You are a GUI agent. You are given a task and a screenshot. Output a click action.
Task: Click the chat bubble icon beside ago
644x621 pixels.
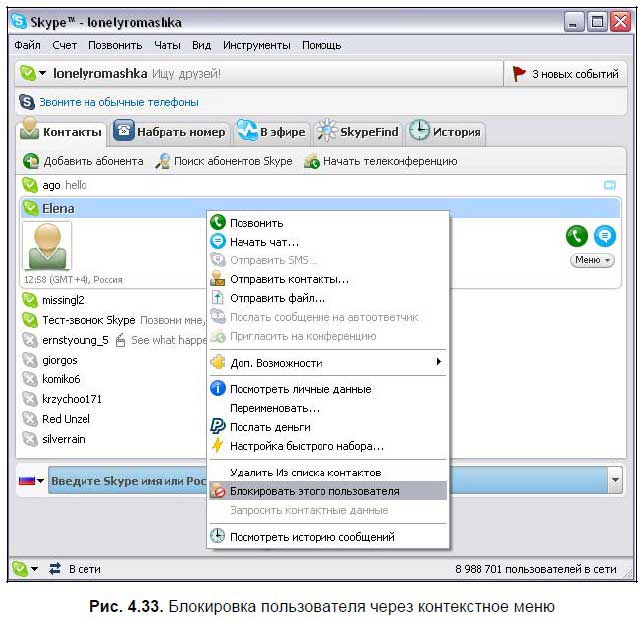coord(609,185)
